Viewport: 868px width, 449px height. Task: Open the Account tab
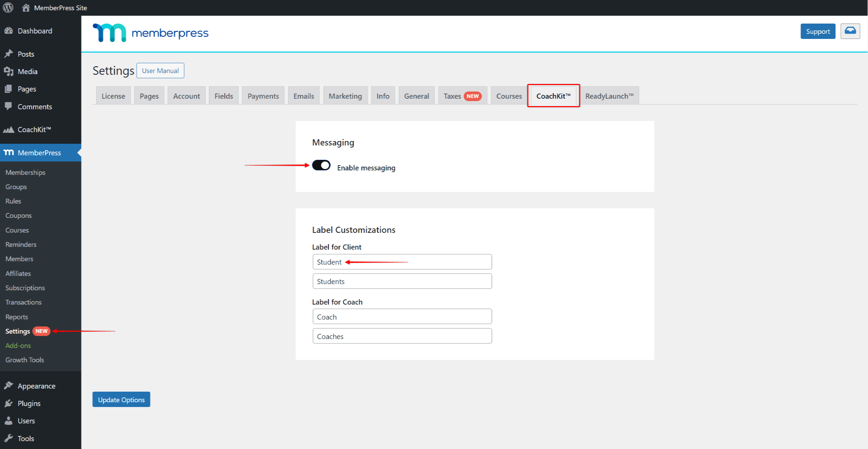(186, 96)
